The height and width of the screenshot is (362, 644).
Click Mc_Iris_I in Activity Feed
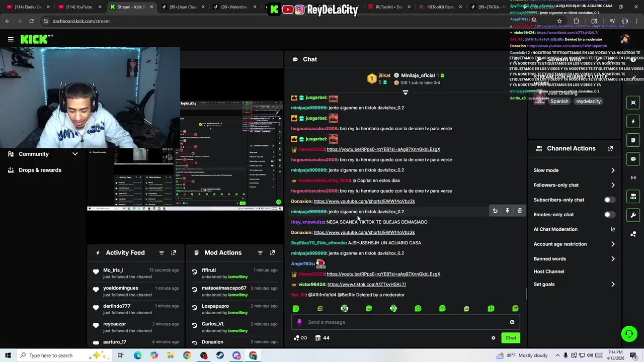pyautogui.click(x=113, y=270)
